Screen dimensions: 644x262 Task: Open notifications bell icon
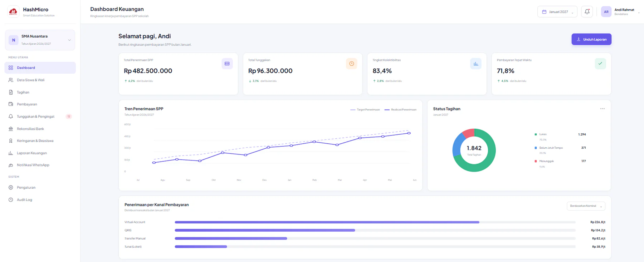click(x=587, y=12)
